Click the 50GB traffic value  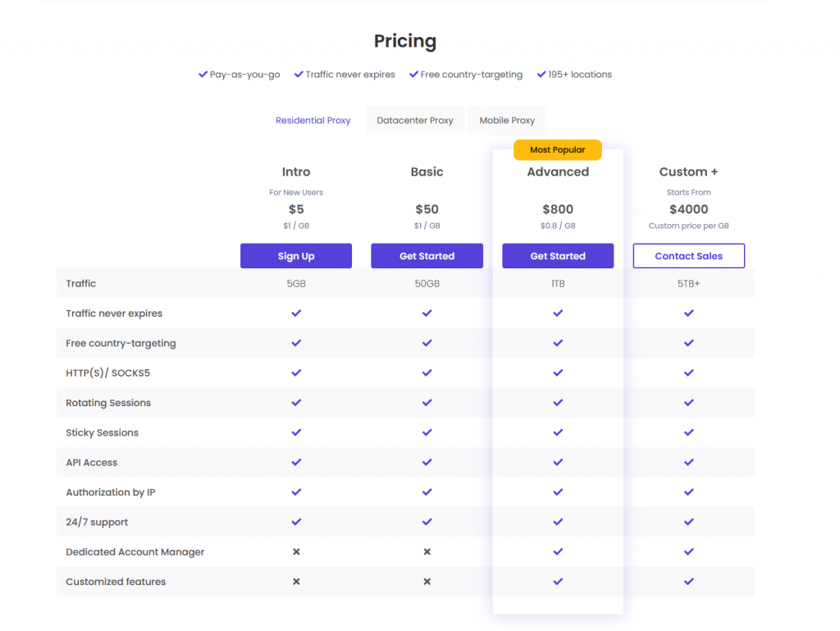pos(427,284)
